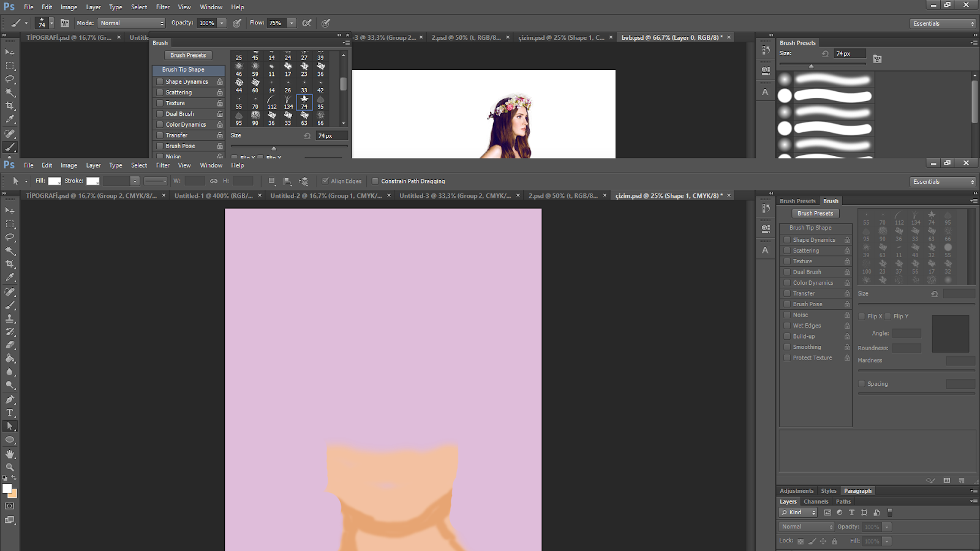Select Move tool in upper window toolbar

coord(10,53)
